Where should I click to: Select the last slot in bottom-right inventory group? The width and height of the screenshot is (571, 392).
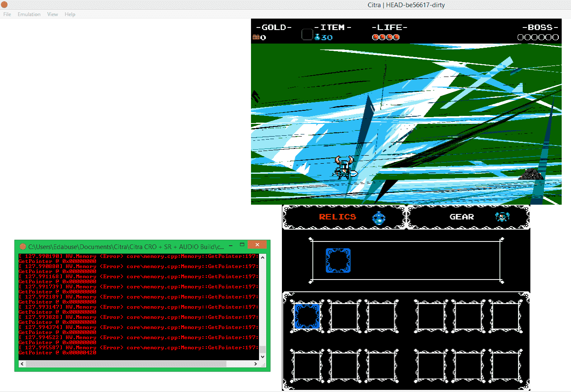click(505, 365)
